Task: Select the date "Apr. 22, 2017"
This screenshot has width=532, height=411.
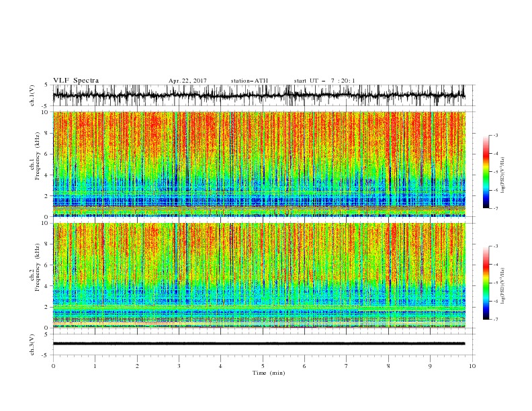Action: tap(187, 81)
